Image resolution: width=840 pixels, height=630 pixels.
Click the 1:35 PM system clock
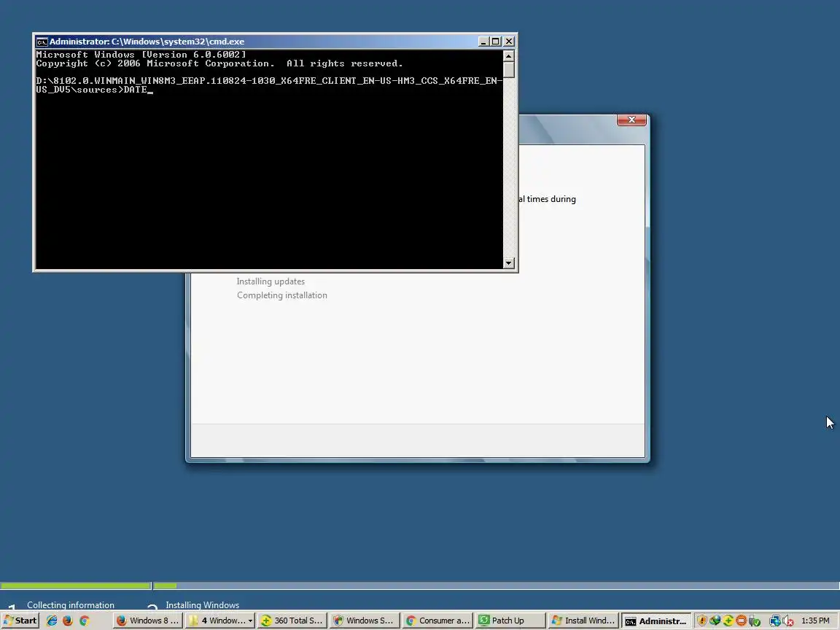click(x=815, y=621)
